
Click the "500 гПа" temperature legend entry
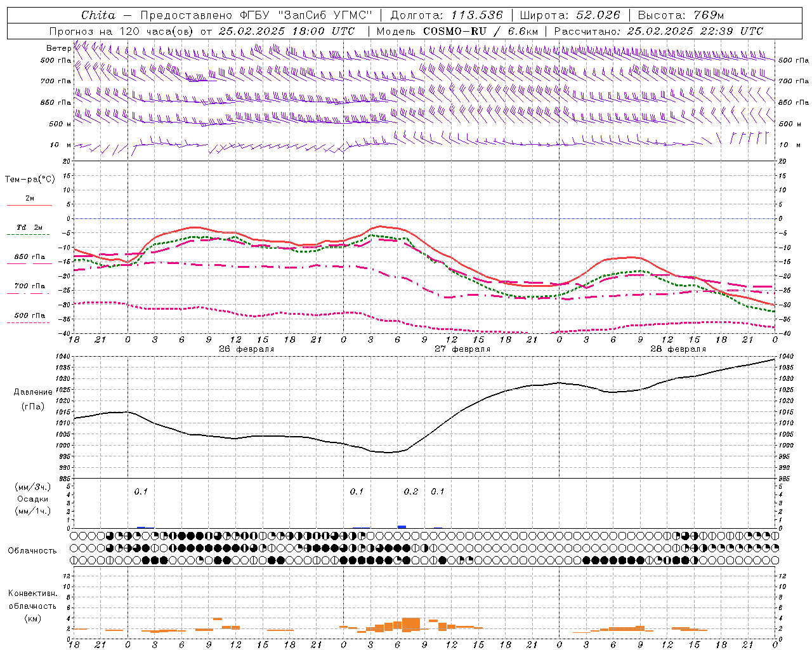[x=30, y=315]
